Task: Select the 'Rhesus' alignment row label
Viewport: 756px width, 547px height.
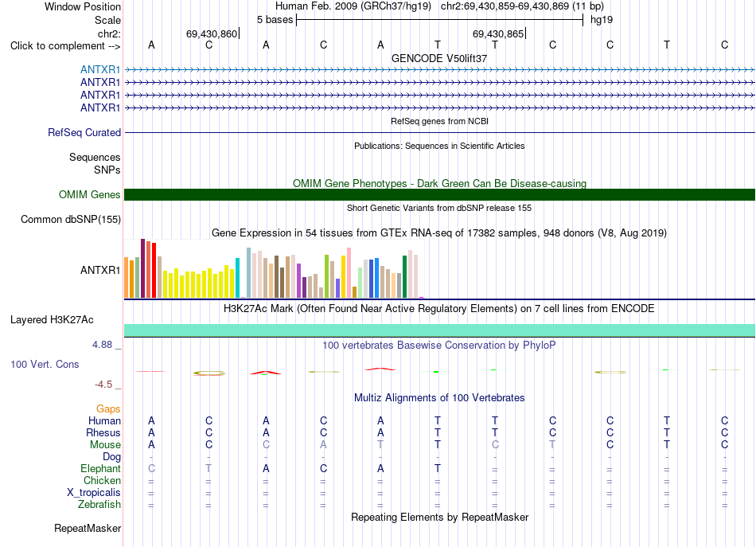Action: pyautogui.click(x=103, y=432)
